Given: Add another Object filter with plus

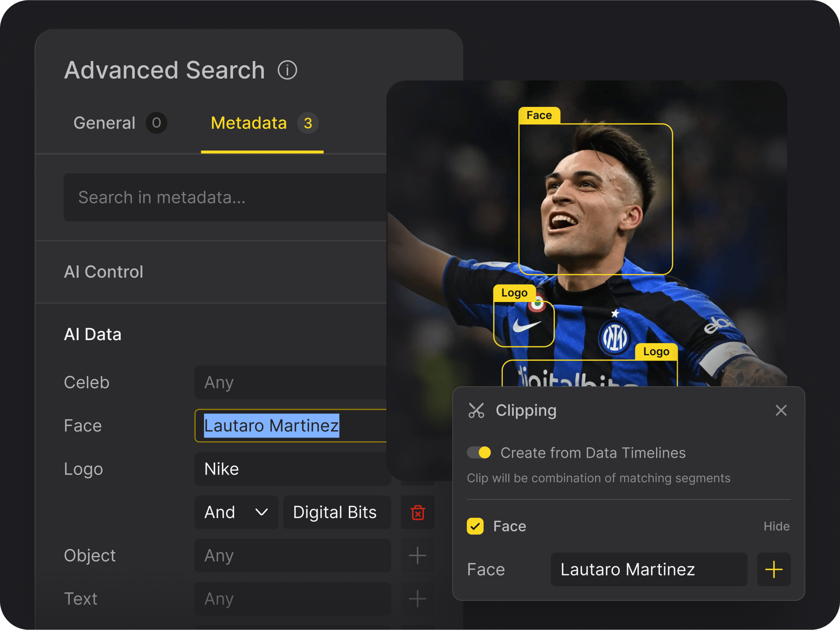Looking at the screenshot, I should 417,556.
